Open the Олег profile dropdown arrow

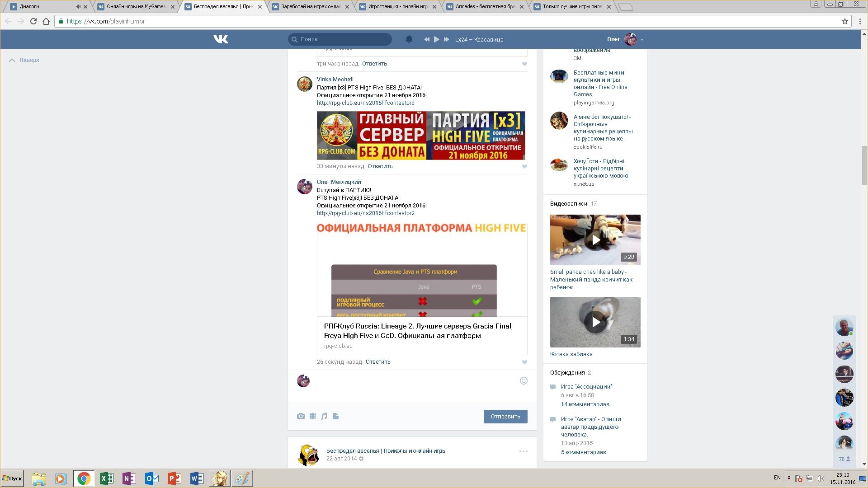[642, 40]
